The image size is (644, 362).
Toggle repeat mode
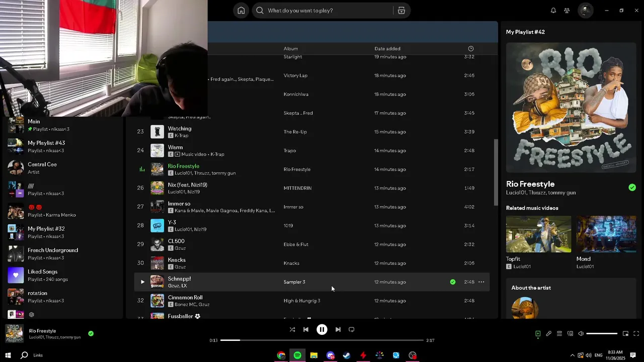pos(352,330)
